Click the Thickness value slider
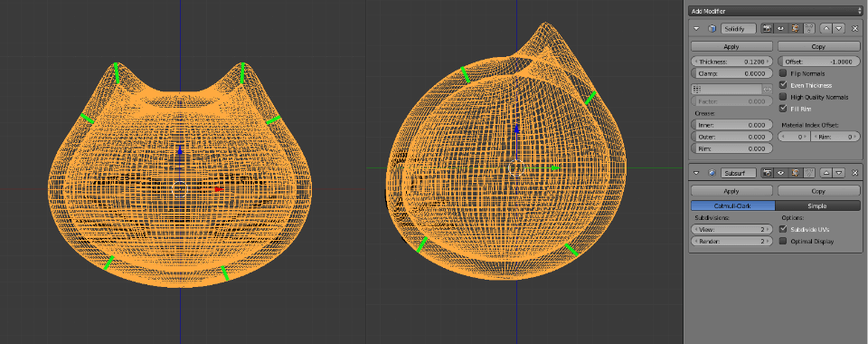 tap(731, 62)
